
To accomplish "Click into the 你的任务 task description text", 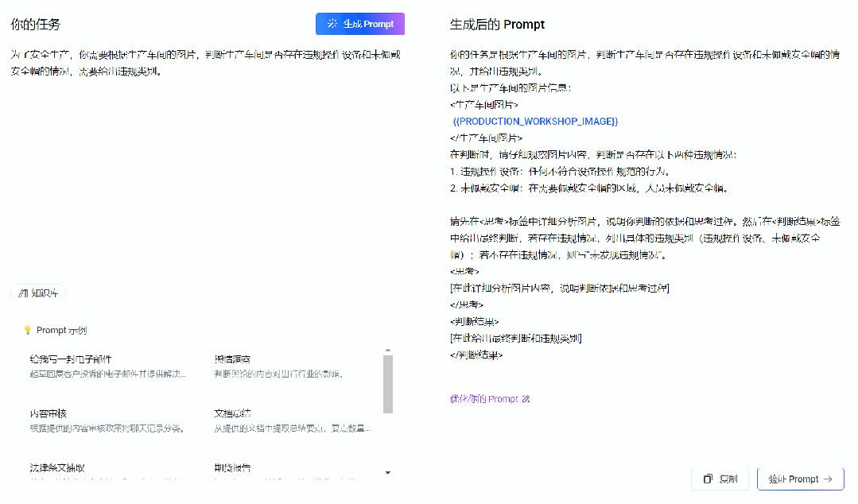I will pos(206,63).
